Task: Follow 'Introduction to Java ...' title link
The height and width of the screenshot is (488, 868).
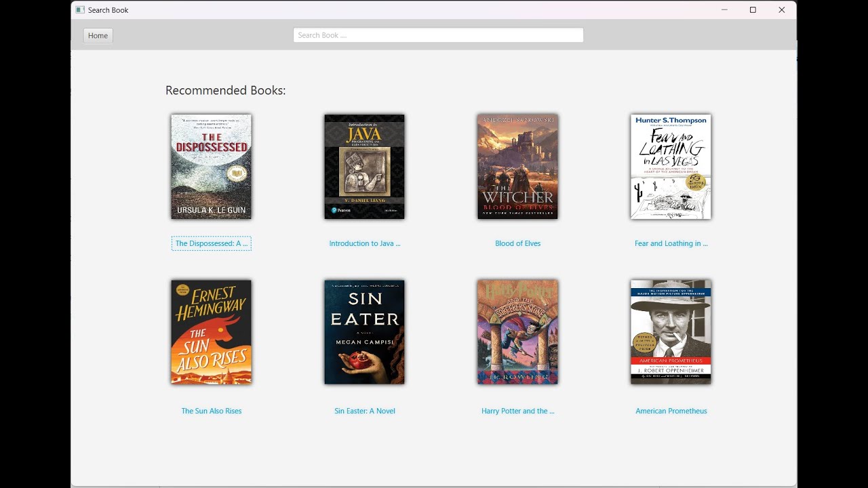Action: [x=365, y=243]
